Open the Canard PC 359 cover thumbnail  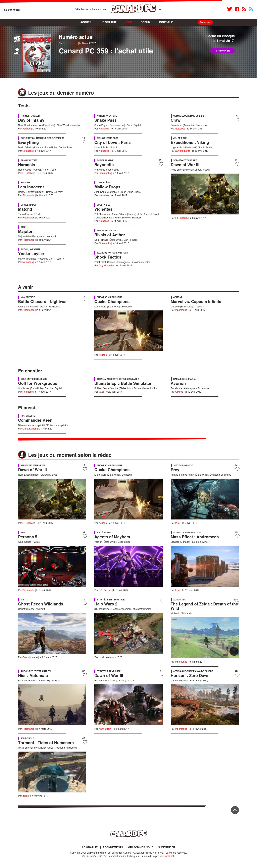click(37, 53)
